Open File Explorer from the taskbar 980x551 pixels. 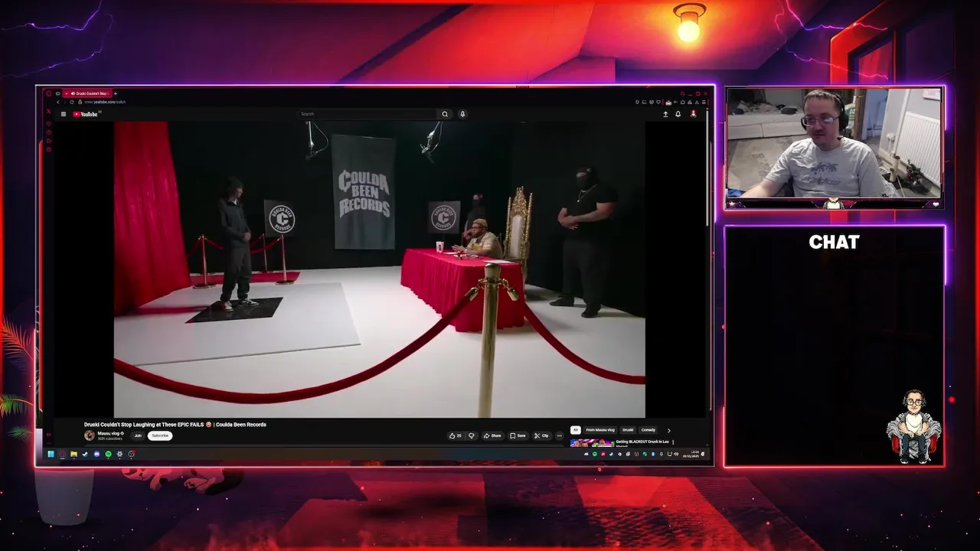click(73, 454)
